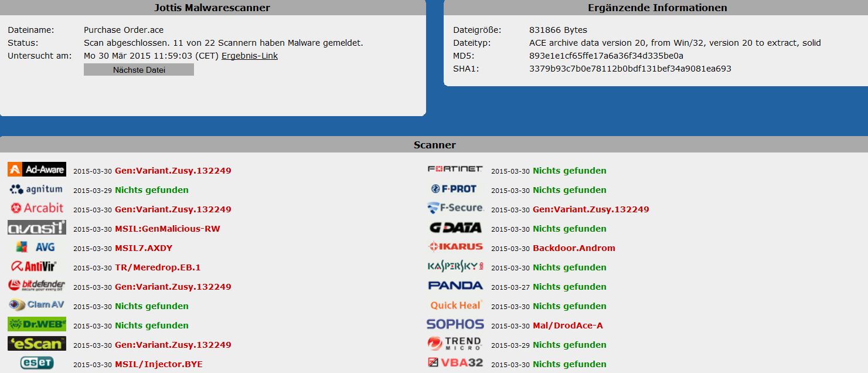Click Kaspersky Nichts gefunden result

[x=570, y=267]
